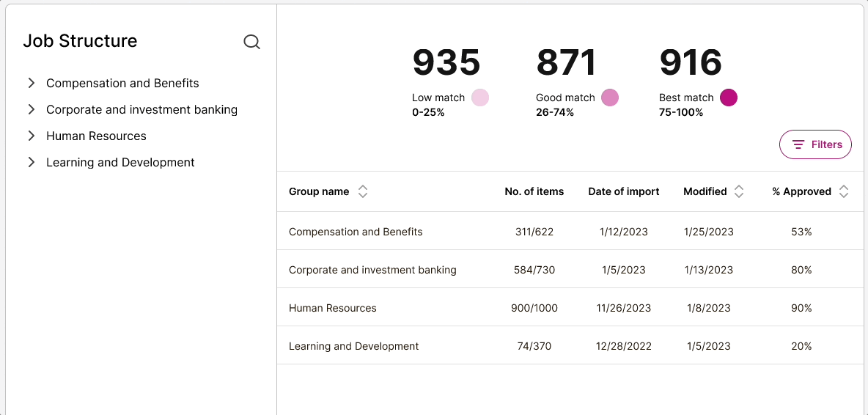This screenshot has width=868, height=415.
Task: Expand Corporate and investment banking node
Action: click(x=32, y=109)
